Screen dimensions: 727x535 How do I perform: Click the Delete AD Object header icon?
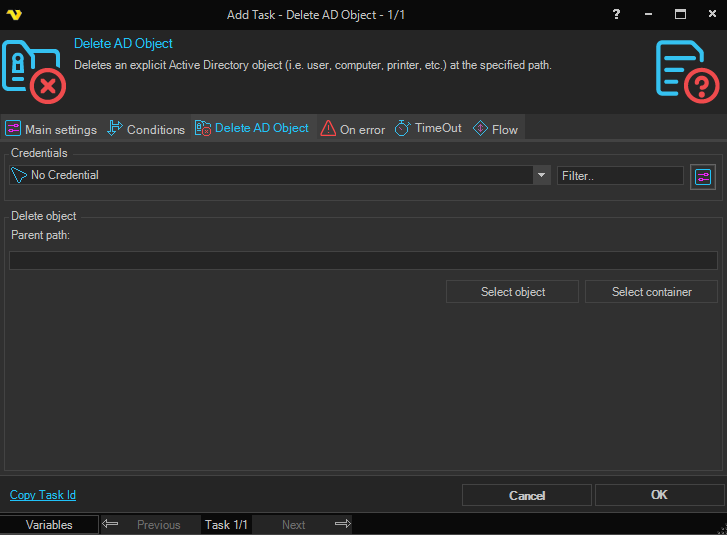[34, 71]
